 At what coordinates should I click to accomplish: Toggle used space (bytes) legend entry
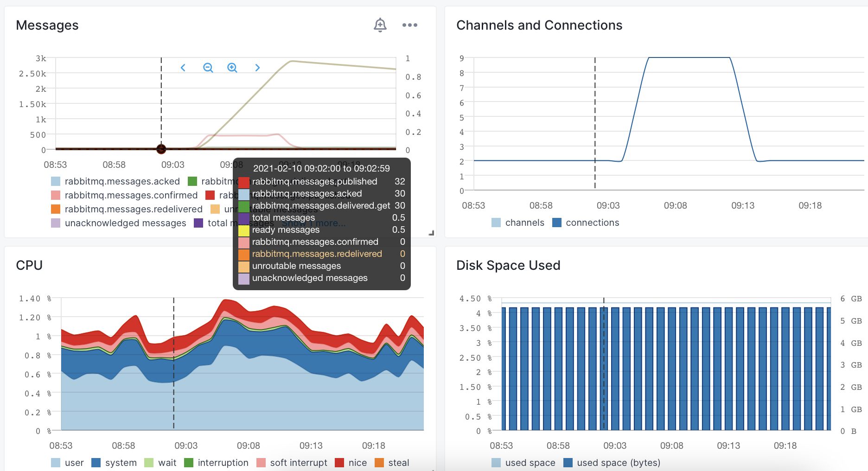coord(612,463)
